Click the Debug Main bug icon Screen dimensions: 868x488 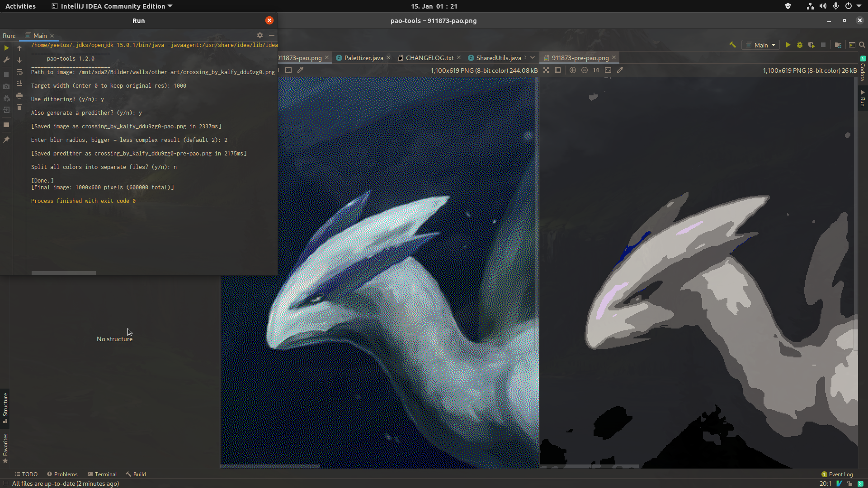click(800, 45)
